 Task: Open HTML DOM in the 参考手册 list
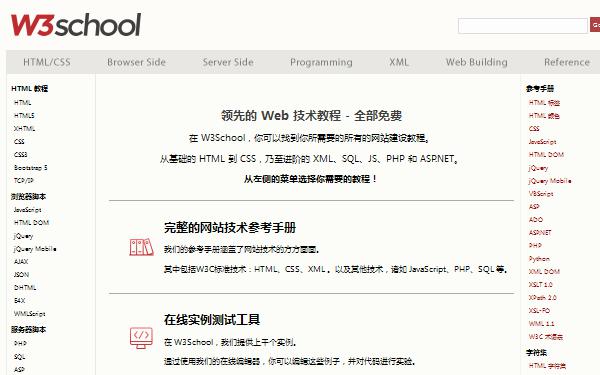[546, 155]
